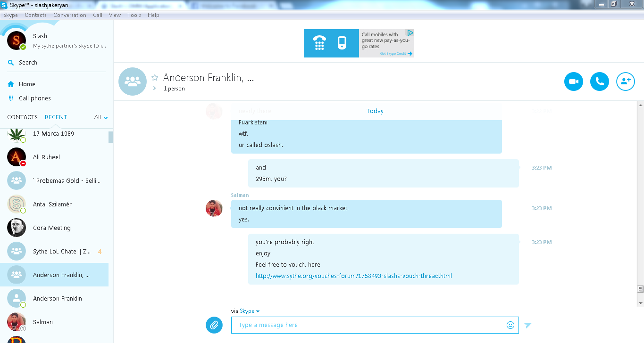Click the 17 Marca 1989 leaf avatar
The height and width of the screenshot is (343, 644).
[17, 135]
